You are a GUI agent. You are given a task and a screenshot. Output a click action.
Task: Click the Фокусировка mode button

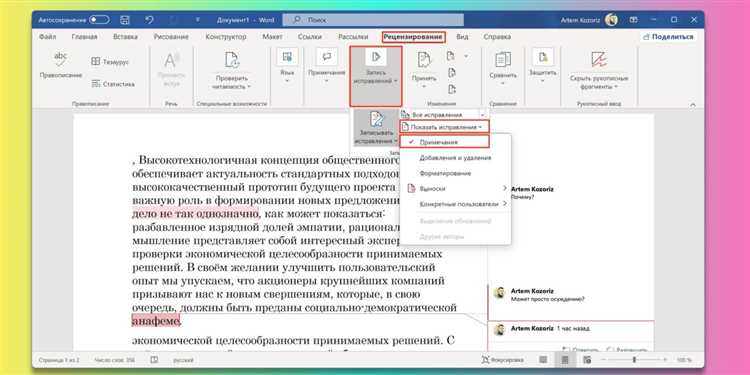pyautogui.click(x=503, y=360)
